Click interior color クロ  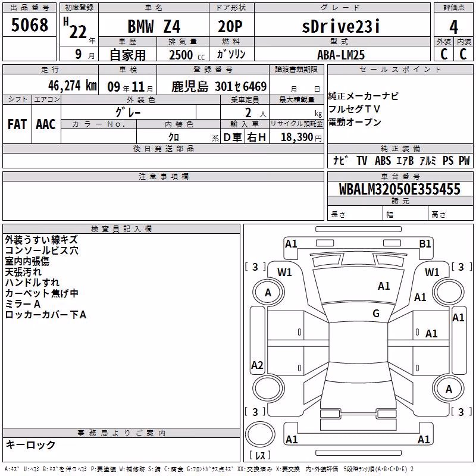174,137
